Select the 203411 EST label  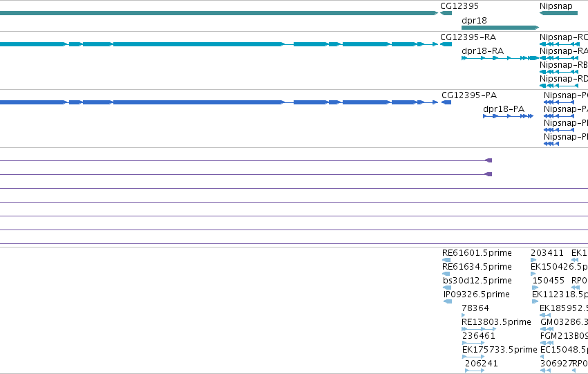coord(547,253)
